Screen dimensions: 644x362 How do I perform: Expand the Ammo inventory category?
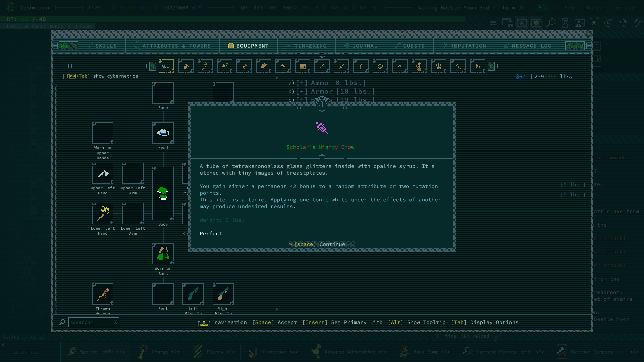click(327, 83)
